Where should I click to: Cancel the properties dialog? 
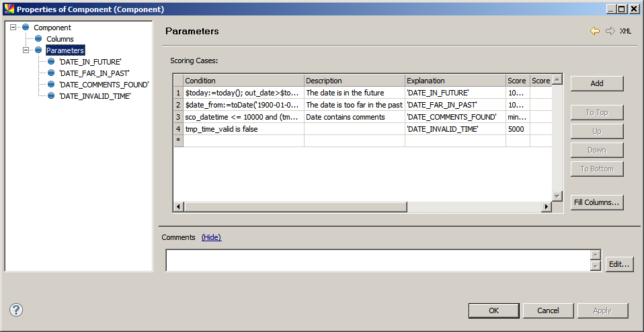tap(549, 310)
